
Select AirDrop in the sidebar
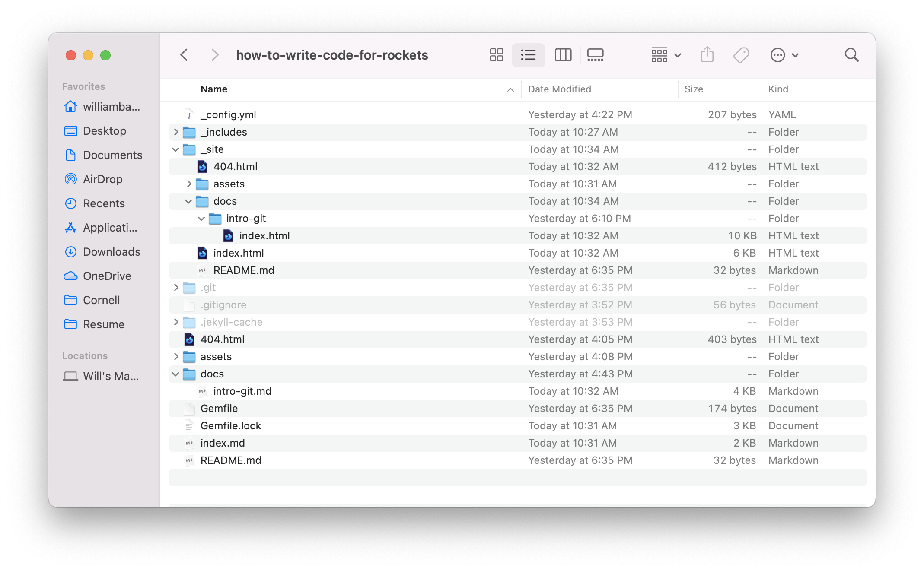coord(103,179)
